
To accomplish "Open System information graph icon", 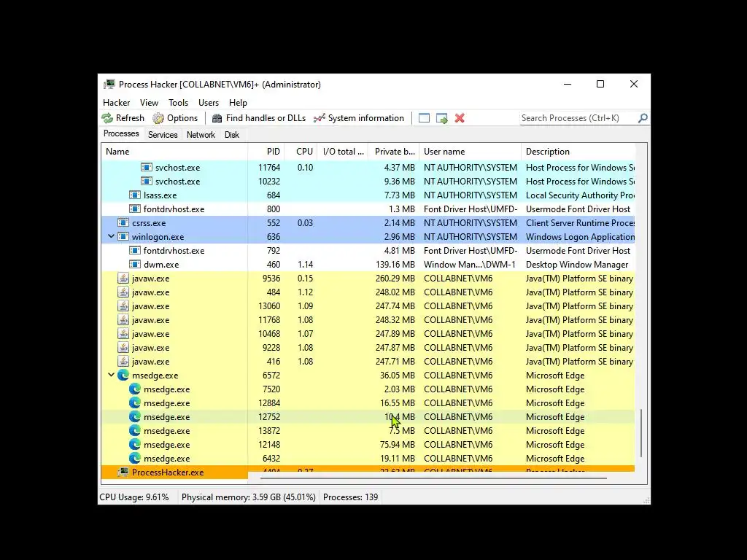I will pyautogui.click(x=320, y=118).
